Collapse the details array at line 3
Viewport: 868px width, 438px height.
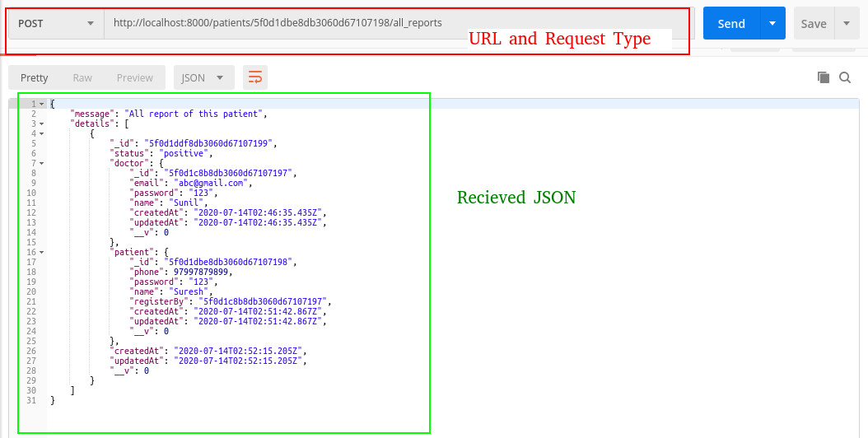pos(41,124)
